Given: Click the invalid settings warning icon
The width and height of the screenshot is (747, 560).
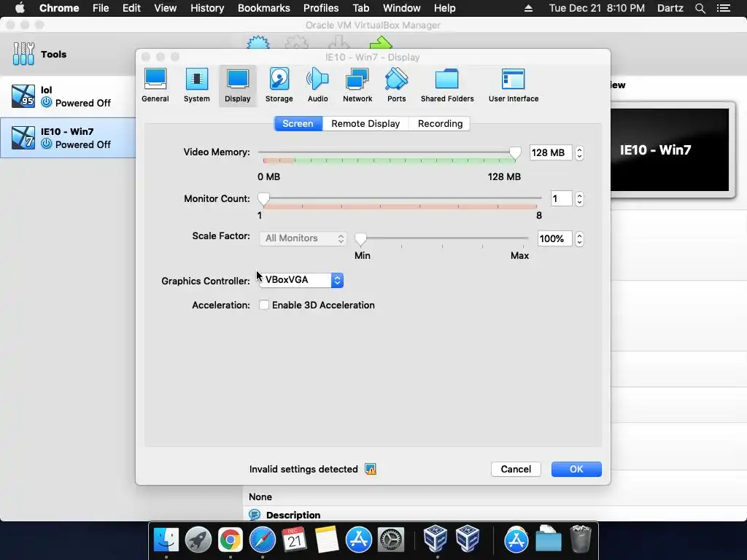Looking at the screenshot, I should coord(371,469).
